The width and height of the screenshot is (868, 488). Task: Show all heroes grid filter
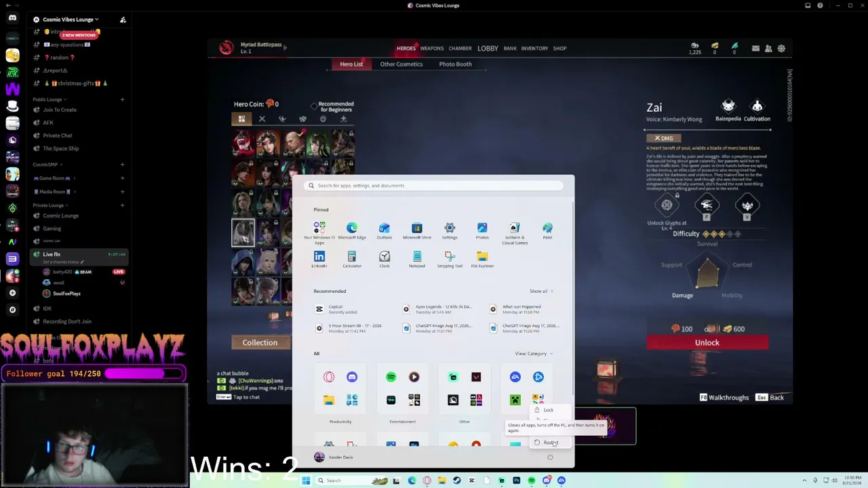tap(241, 119)
